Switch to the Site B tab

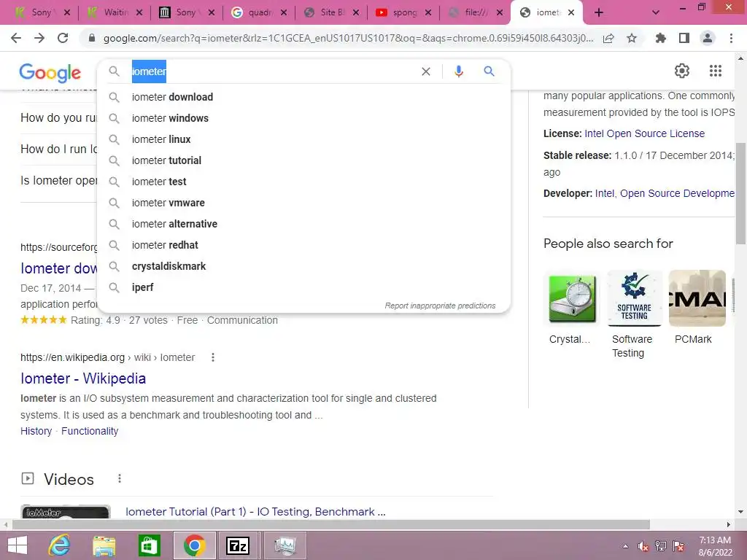(331, 13)
